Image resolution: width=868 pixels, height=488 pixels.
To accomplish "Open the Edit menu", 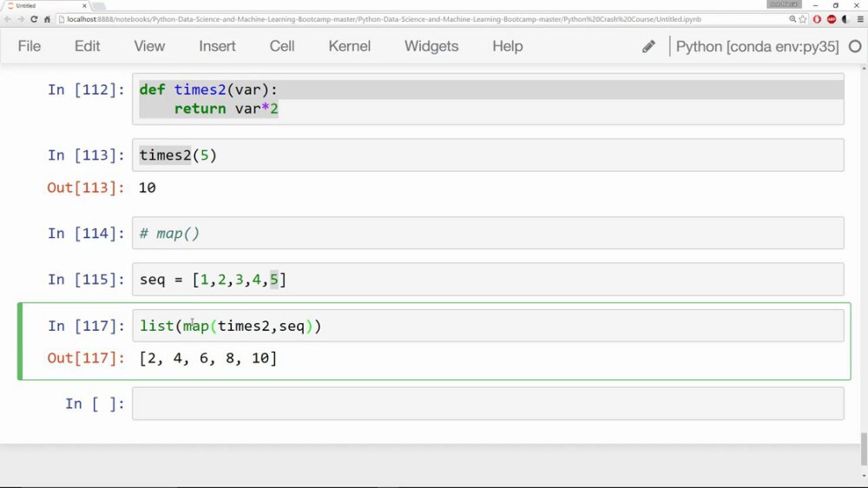I will [x=88, y=46].
